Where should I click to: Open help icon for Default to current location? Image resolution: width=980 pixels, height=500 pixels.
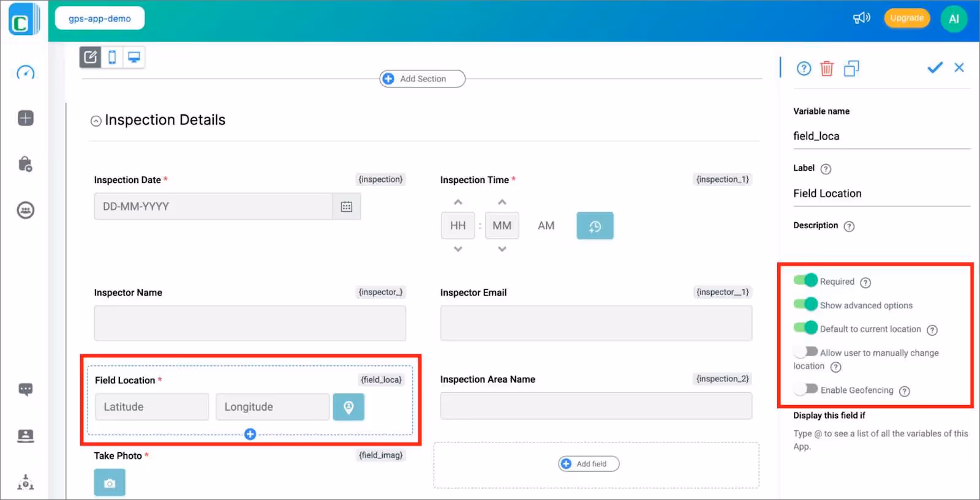932,330
